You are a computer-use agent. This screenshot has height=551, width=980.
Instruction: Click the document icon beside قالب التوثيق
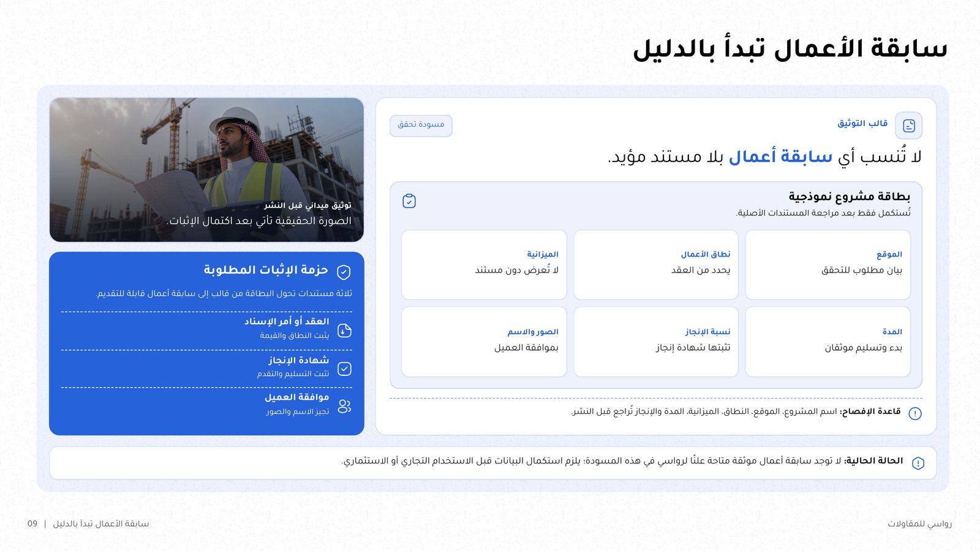908,126
